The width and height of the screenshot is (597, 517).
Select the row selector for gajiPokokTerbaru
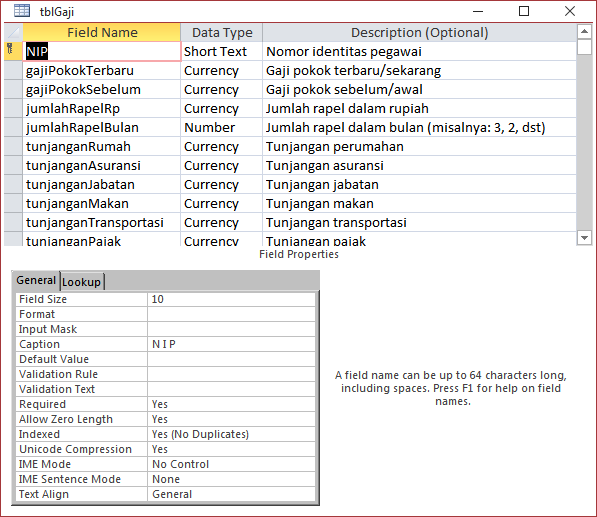13,70
